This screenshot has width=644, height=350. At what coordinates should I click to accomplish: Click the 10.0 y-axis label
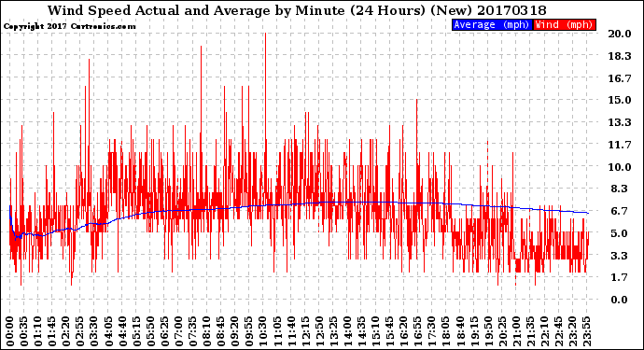620,167
